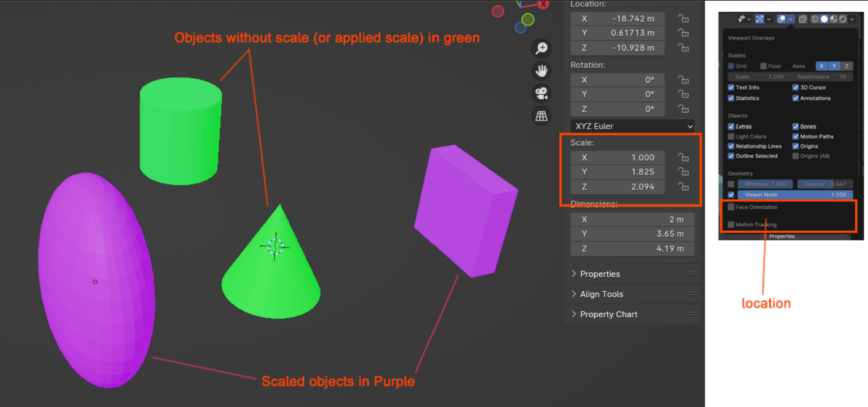This screenshot has height=407, width=868.
Task: Lock the Rotation Y value
Action: (x=684, y=94)
